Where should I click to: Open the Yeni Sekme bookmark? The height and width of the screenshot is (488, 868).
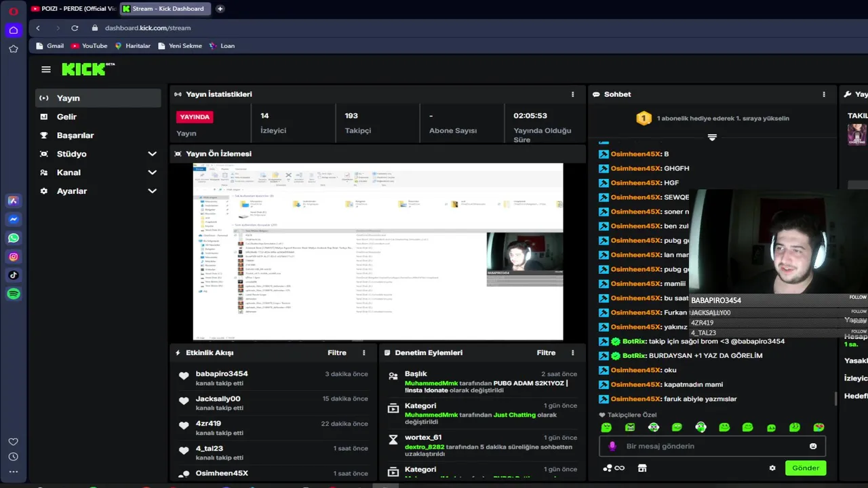coord(180,46)
